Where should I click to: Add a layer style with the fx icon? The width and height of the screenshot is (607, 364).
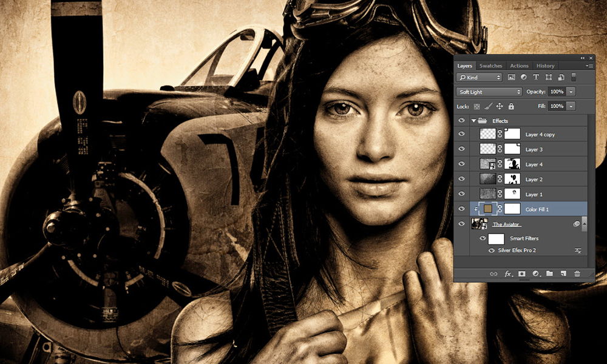coord(507,274)
